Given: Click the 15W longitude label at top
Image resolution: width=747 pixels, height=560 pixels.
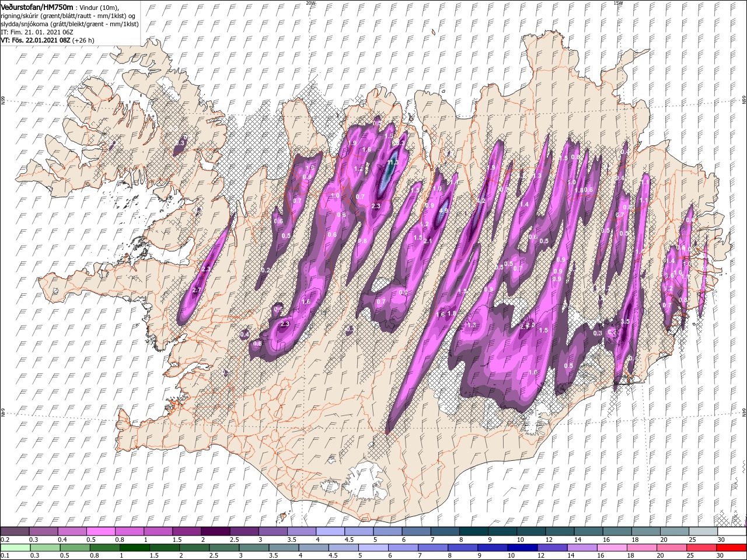Looking at the screenshot, I should [x=617, y=3].
